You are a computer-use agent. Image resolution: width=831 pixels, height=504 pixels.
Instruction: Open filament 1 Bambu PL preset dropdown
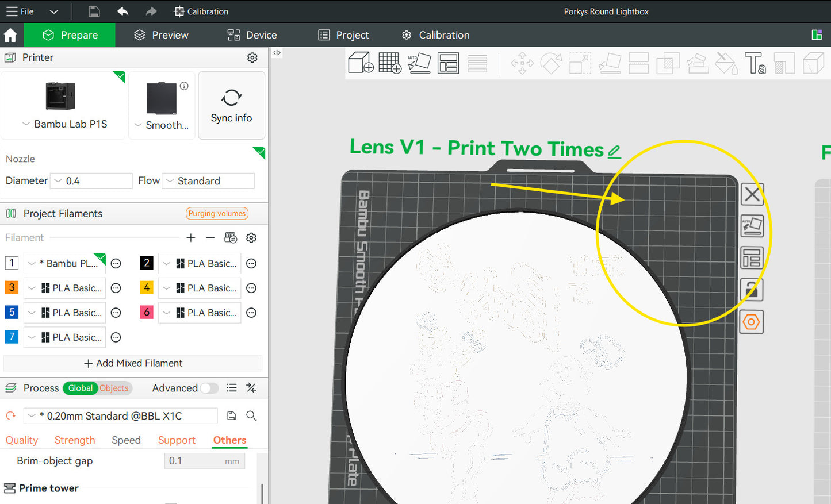65,263
